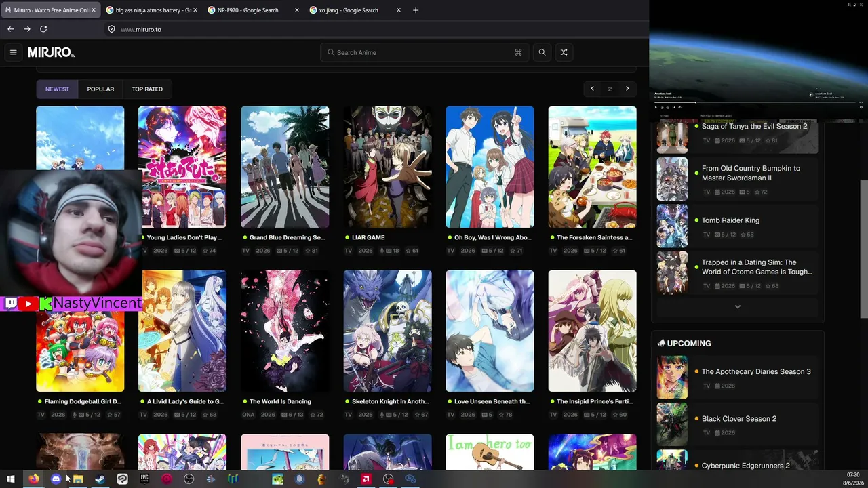Open the Miruro hamburger menu
Screen dimensions: 868x488
click(13, 52)
